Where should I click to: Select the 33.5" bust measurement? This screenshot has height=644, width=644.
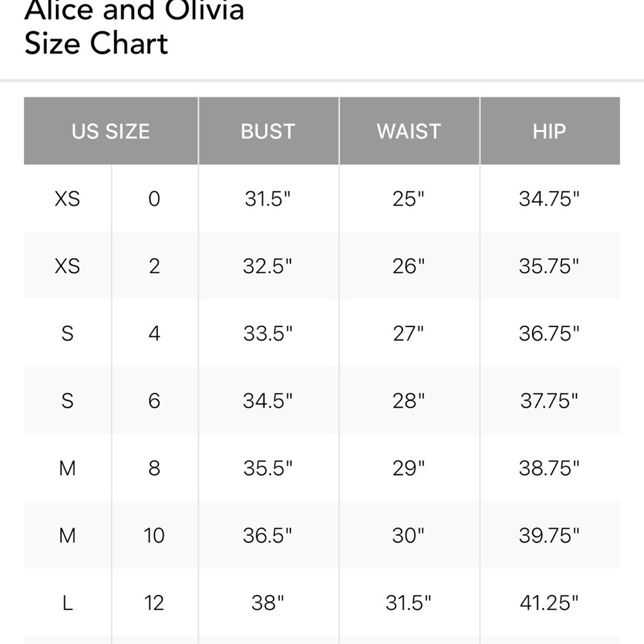point(268,334)
